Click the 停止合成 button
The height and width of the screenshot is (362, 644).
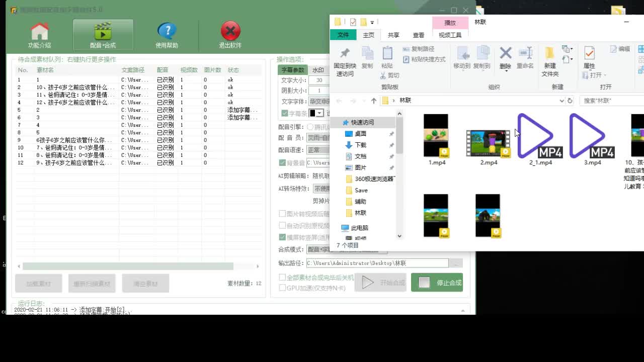coord(437,283)
